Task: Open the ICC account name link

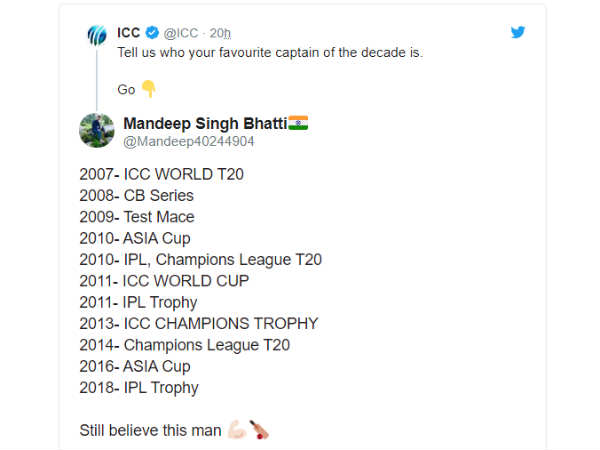Action: click(130, 33)
